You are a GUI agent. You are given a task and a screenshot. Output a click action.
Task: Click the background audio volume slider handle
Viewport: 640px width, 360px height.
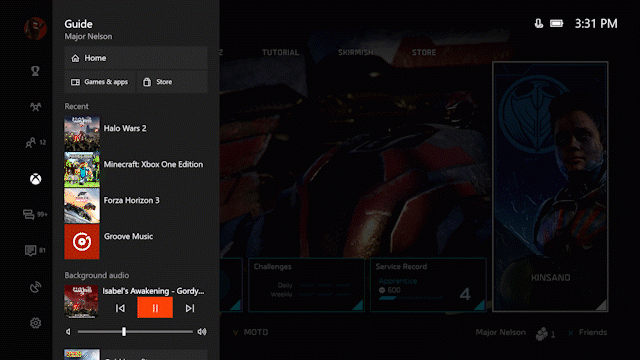124,332
